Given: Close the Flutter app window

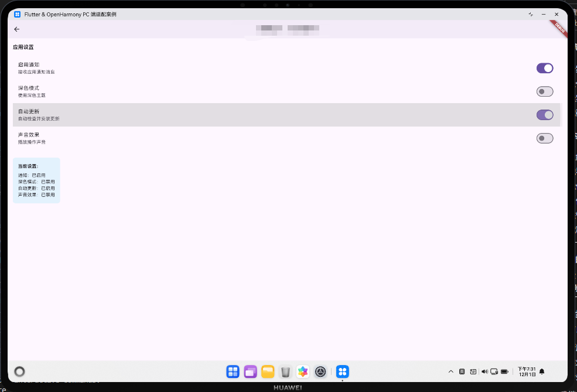Looking at the screenshot, I should click(x=556, y=14).
